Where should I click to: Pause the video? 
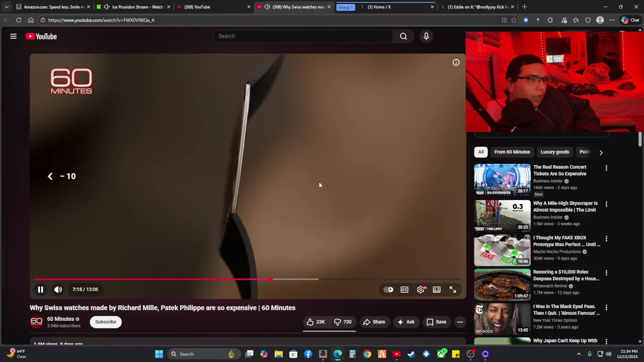coord(40,290)
